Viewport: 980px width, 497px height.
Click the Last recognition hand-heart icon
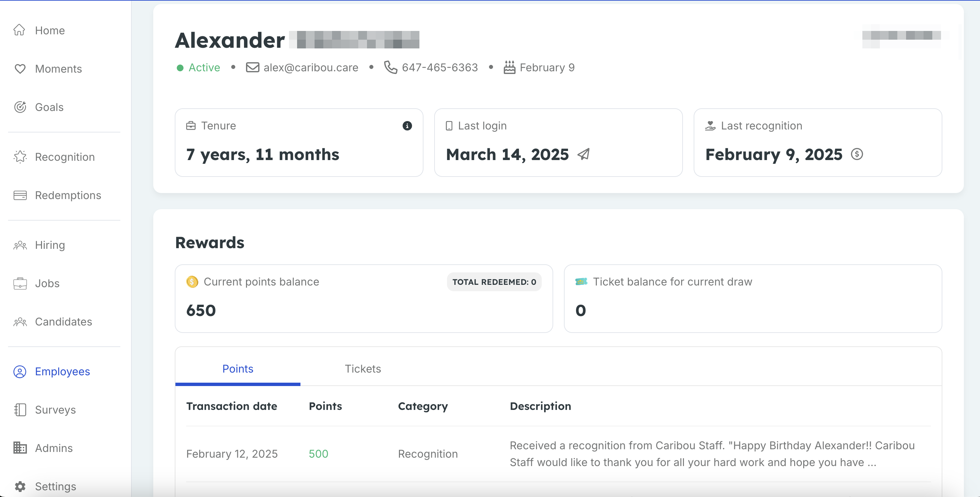[x=710, y=125]
